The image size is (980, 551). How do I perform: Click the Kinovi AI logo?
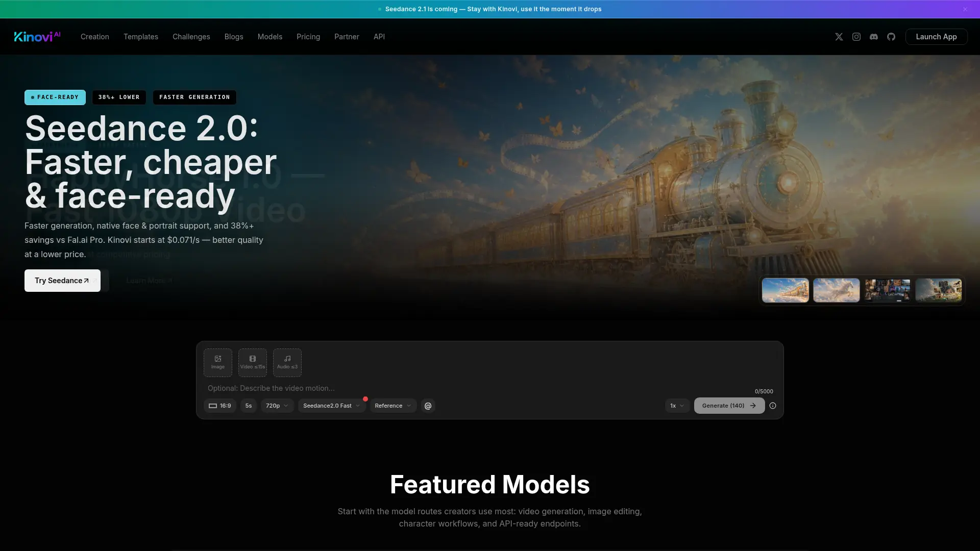pyautogui.click(x=37, y=36)
